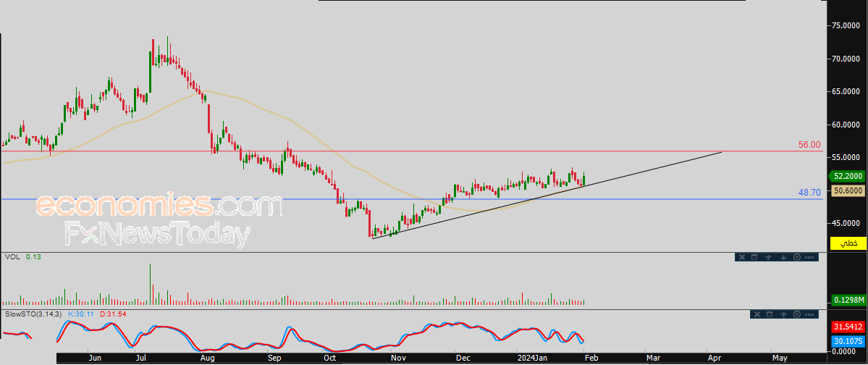Image resolution: width=868 pixels, height=365 pixels.
Task: Click the Aug label on time axis
Action: point(207,358)
